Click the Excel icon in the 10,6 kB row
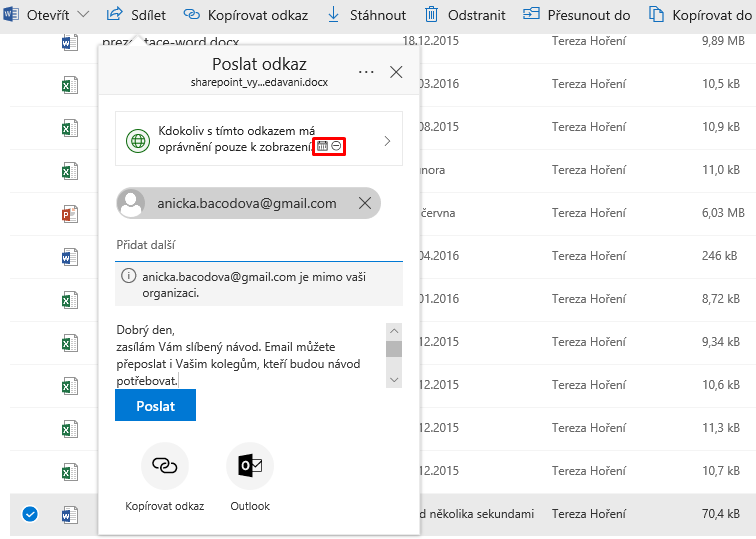The height and width of the screenshot is (539, 756). coord(70,386)
